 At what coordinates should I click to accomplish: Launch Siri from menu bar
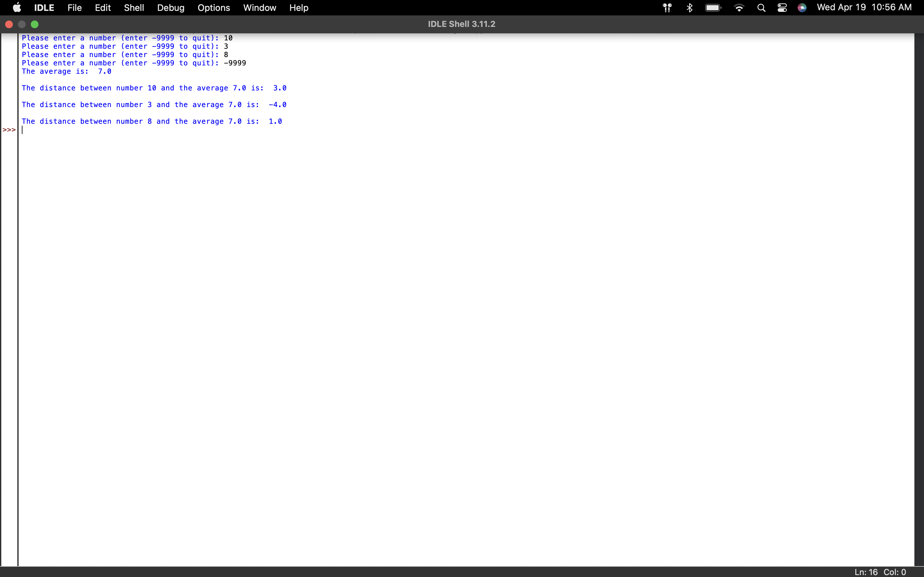coord(802,8)
